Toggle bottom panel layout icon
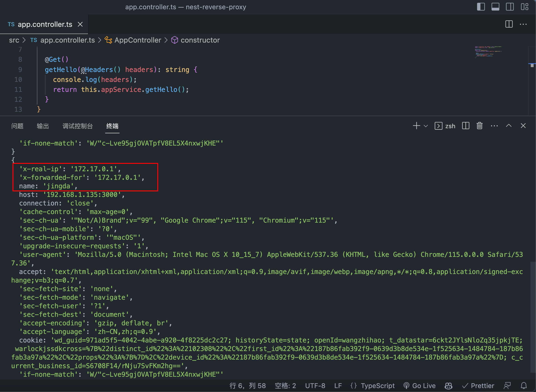 point(495,7)
